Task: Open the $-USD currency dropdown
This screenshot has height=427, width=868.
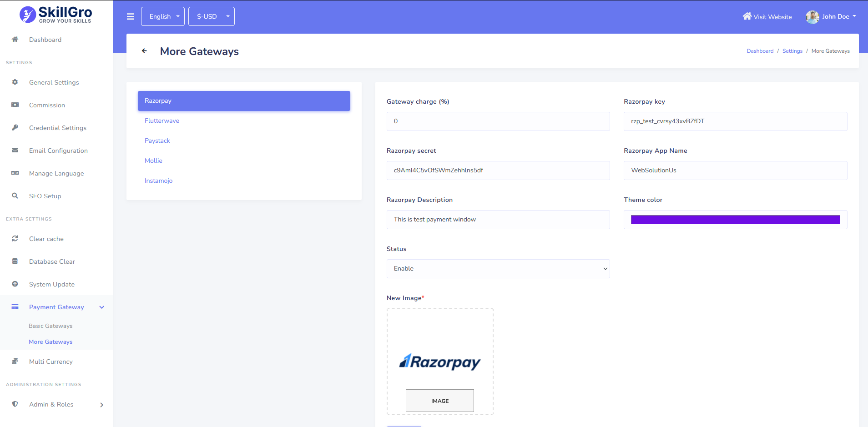Action: click(212, 16)
